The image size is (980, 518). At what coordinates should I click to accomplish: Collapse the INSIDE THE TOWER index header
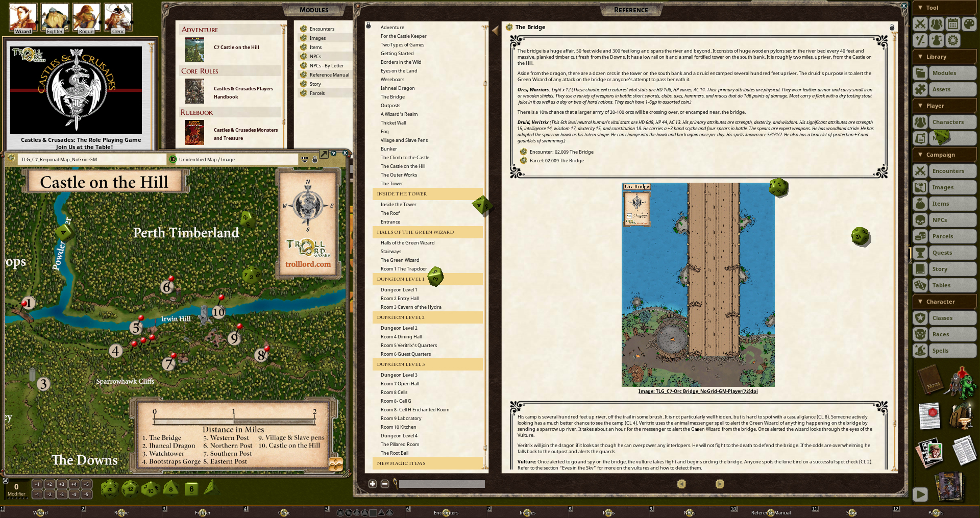428,194
